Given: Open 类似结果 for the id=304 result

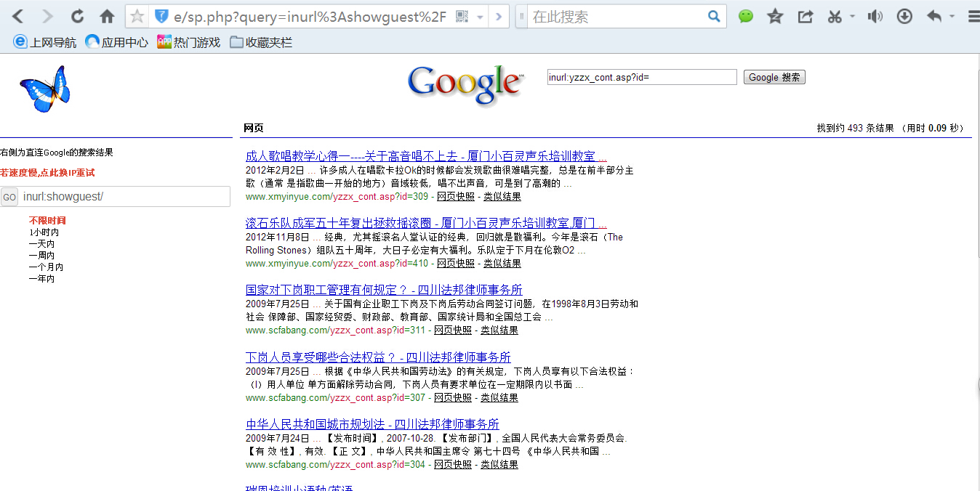Looking at the screenshot, I should coord(499,465).
